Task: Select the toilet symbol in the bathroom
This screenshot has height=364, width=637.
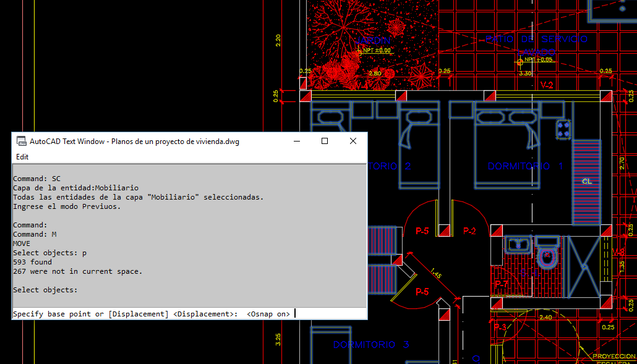Action: (x=548, y=257)
